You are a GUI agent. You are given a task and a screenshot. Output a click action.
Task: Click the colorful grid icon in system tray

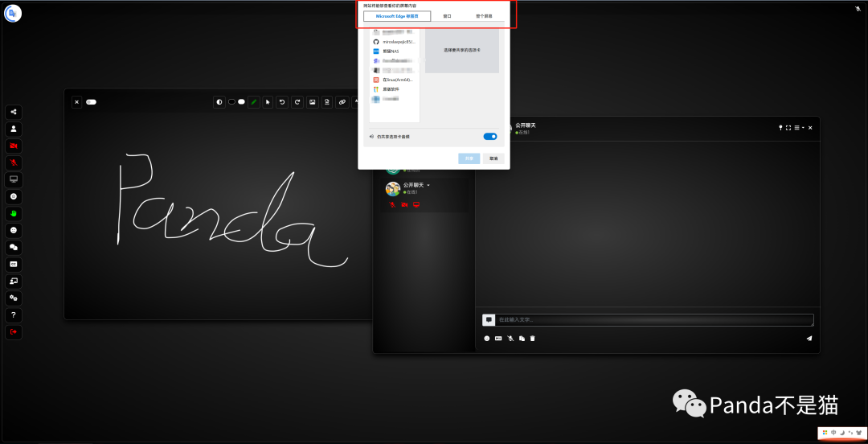825,433
